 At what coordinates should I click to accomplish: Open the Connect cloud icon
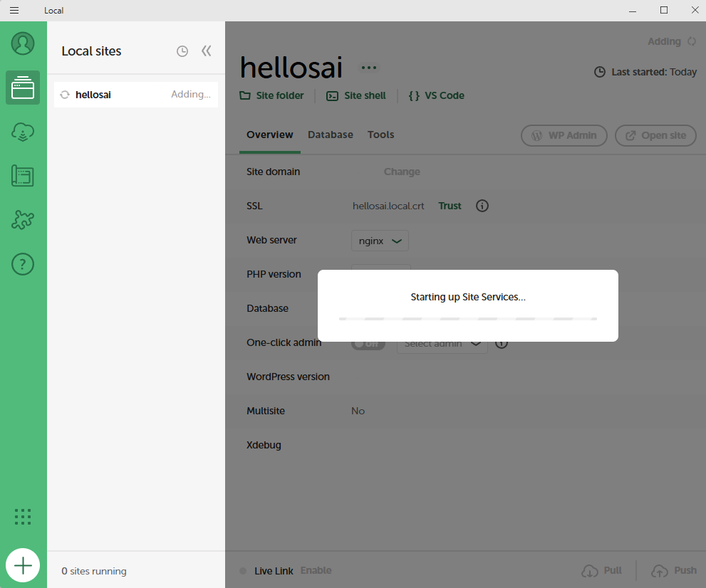[23, 132]
